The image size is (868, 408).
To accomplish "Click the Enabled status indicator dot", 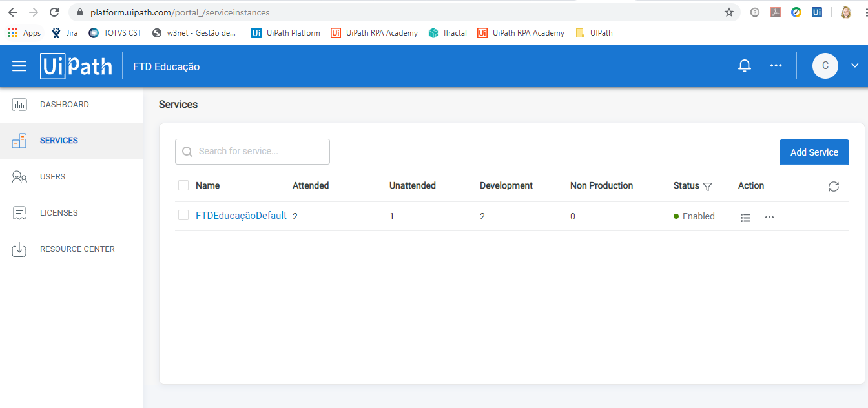I will pos(677,216).
